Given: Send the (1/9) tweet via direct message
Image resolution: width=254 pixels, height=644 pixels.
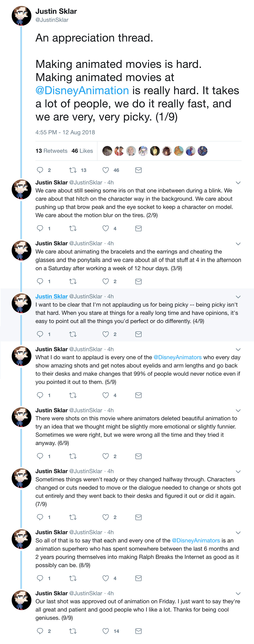Looking at the screenshot, I should pos(138,170).
